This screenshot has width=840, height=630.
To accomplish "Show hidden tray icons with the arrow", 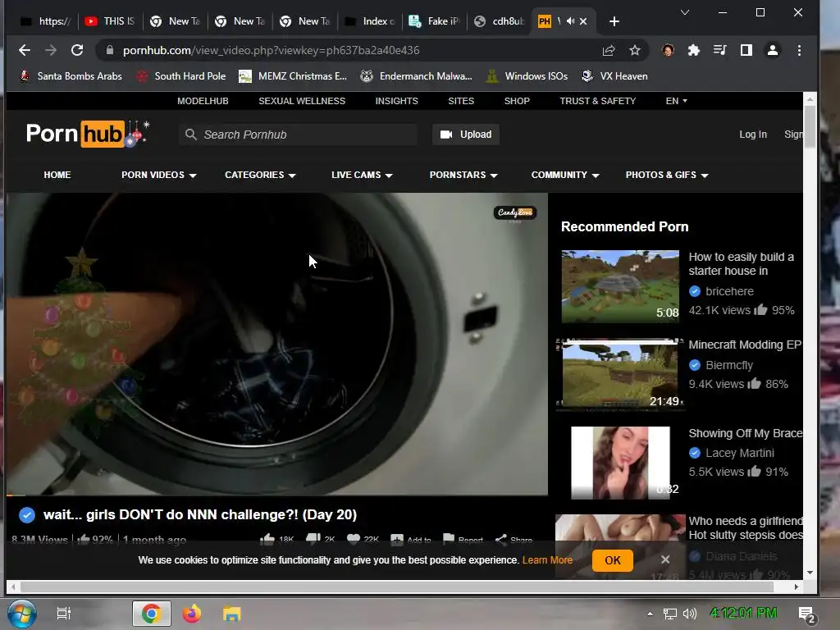I will pos(650,614).
